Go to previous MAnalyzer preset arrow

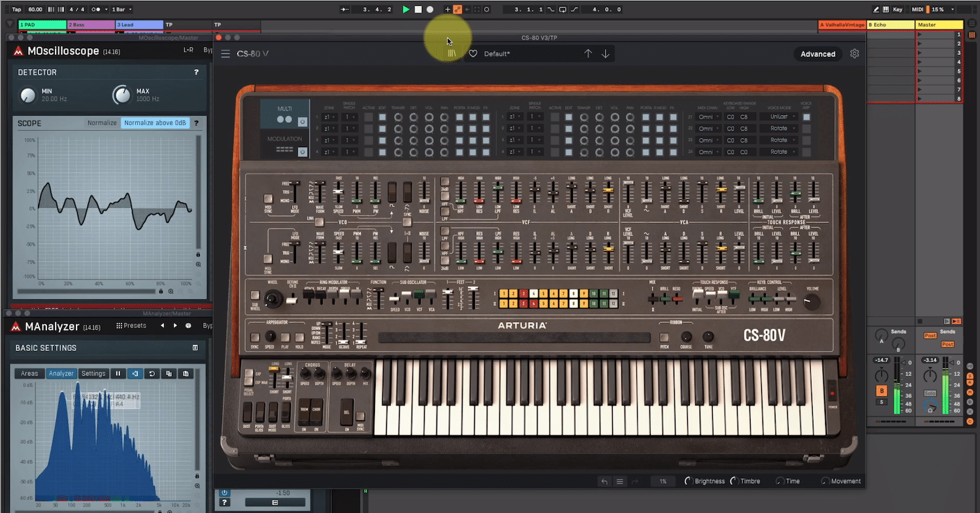click(x=162, y=325)
